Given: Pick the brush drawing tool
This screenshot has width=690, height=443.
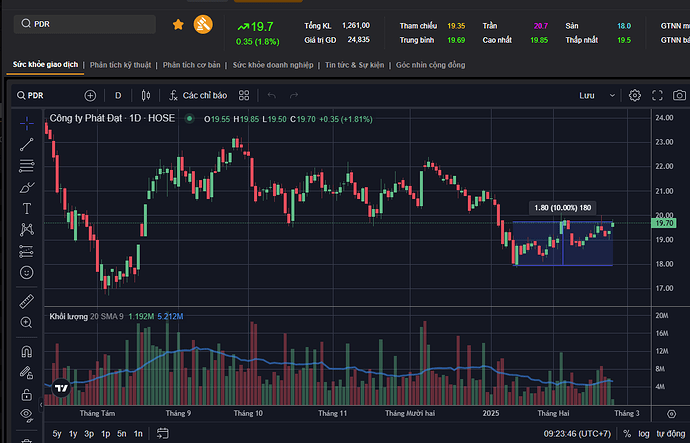Looking at the screenshot, I should pos(26,186).
